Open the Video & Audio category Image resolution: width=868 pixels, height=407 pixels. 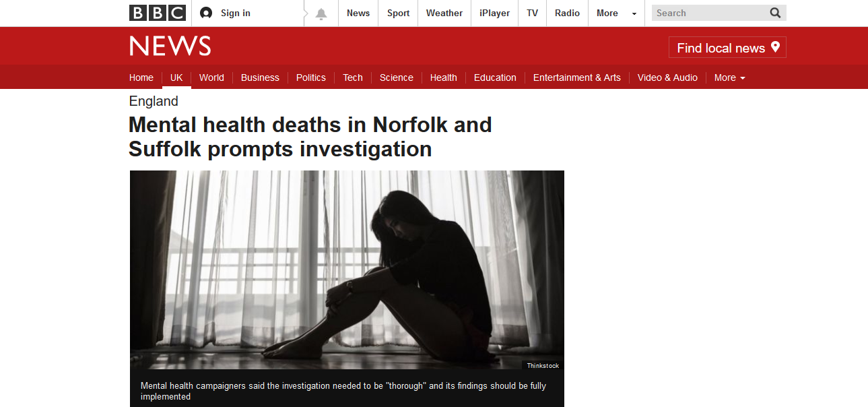667,77
